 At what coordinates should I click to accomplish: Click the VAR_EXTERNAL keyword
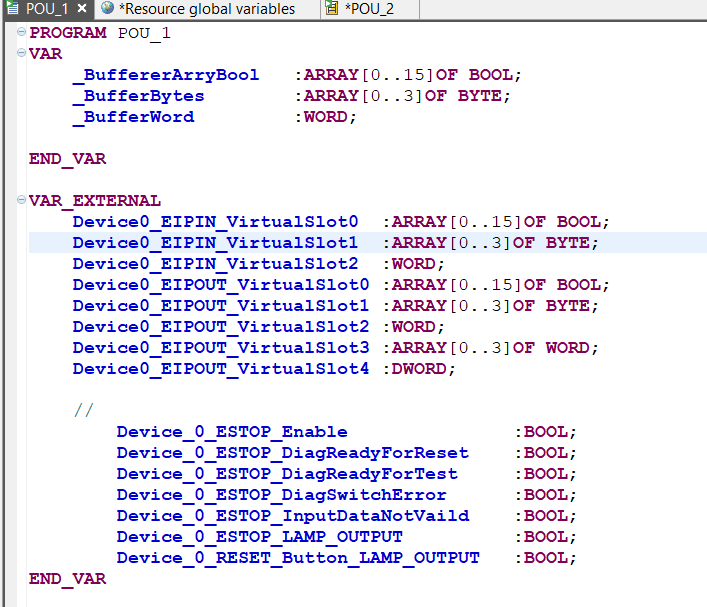(x=95, y=201)
